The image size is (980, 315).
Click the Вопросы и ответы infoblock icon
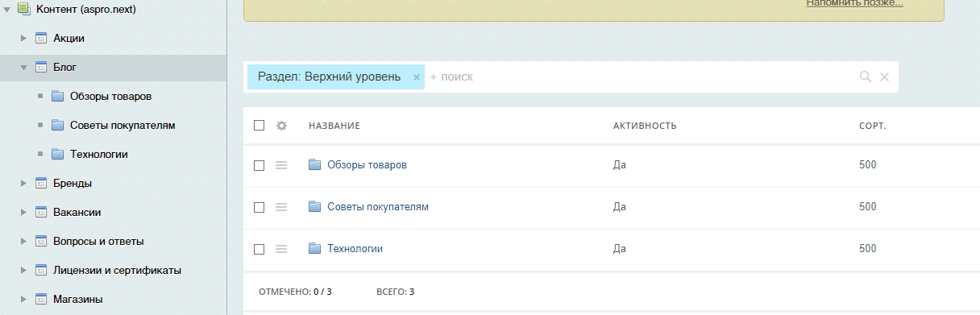coord(41,241)
